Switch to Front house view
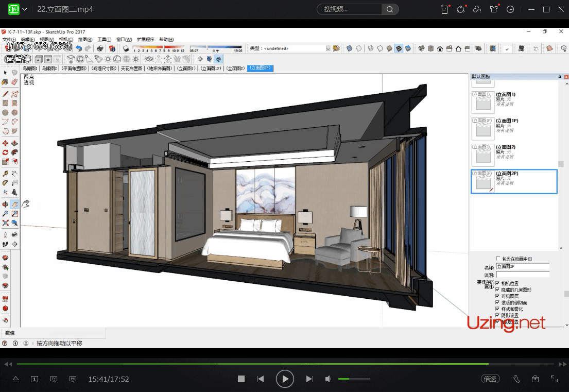 (x=440, y=48)
